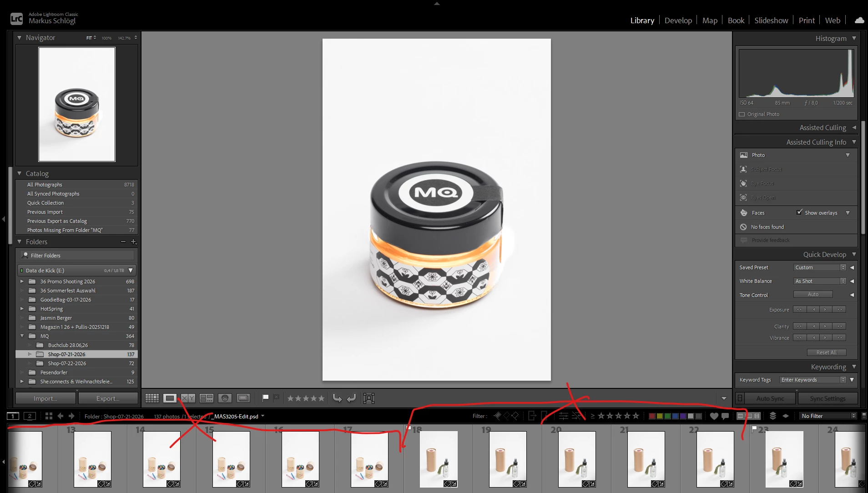Switch to the Book module
The width and height of the screenshot is (868, 493).
point(736,20)
